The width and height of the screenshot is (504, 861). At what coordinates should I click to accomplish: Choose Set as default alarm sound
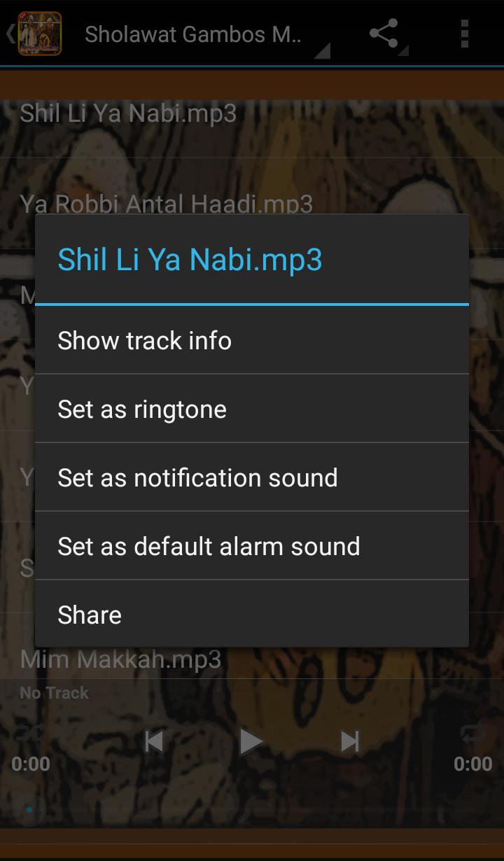252,546
